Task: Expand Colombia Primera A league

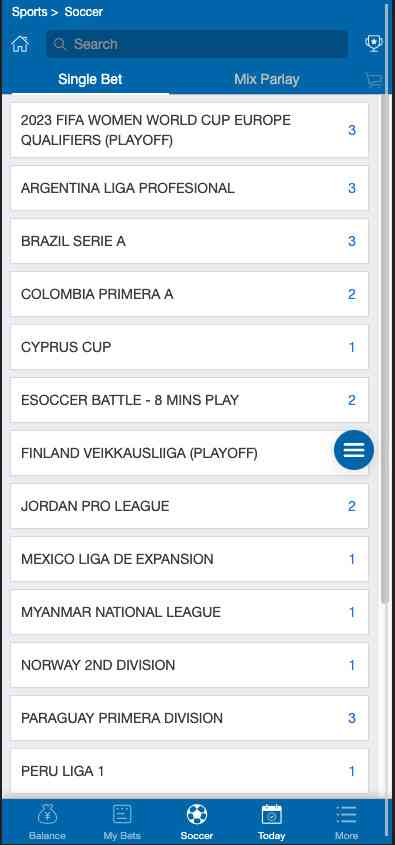Action: tap(189, 294)
